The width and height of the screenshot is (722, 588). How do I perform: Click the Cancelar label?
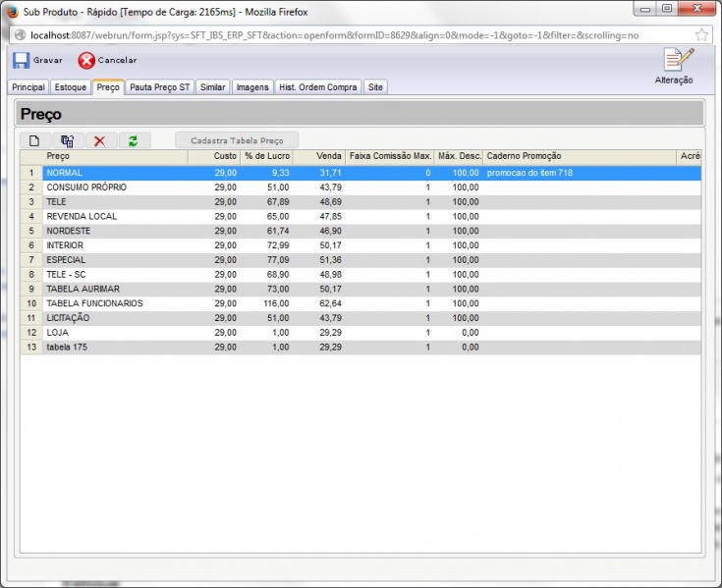coord(117,60)
